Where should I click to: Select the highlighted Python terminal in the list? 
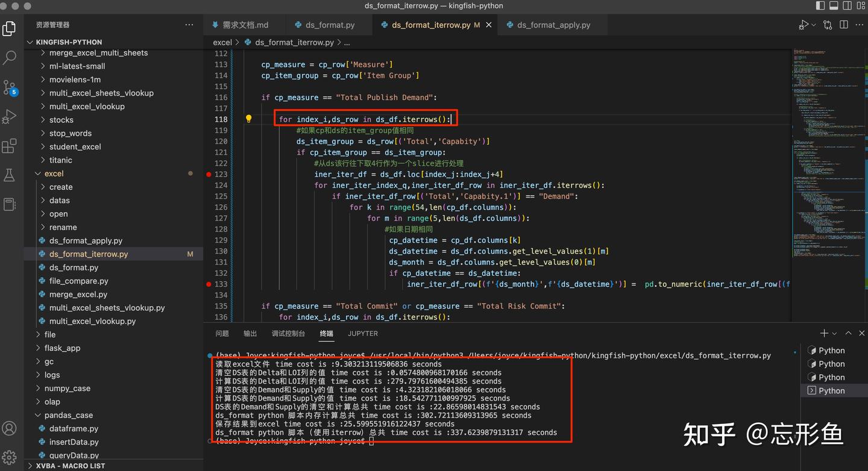837,390
